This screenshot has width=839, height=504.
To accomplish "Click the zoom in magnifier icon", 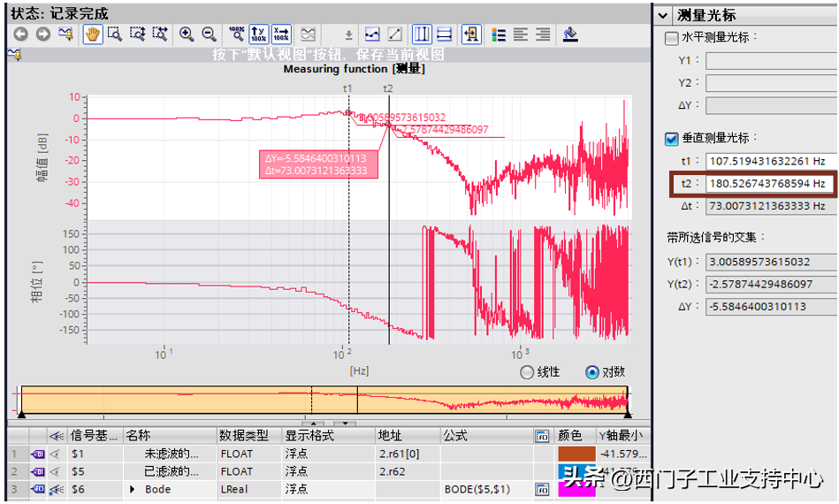I will point(187,34).
